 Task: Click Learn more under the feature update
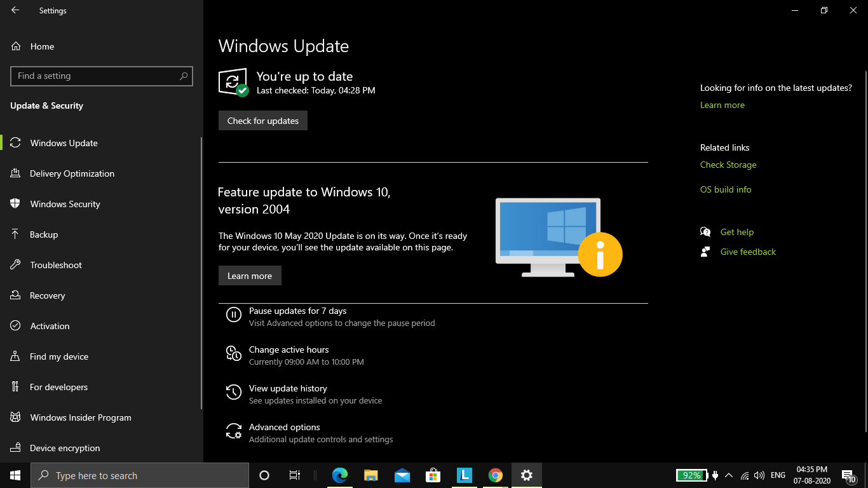tap(250, 276)
